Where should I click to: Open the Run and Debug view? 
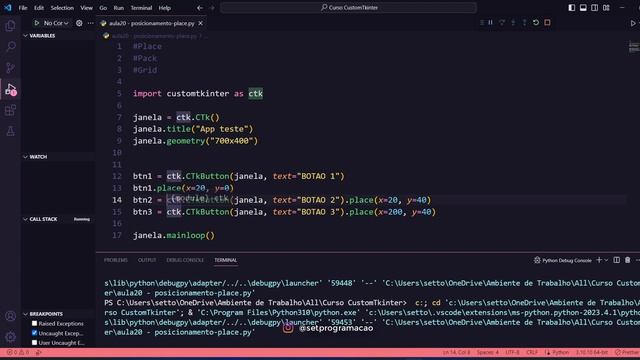point(11,89)
